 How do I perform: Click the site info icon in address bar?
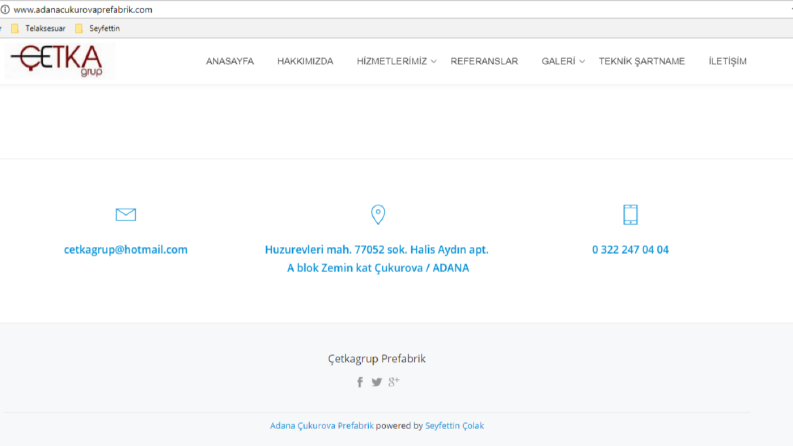coord(5,10)
